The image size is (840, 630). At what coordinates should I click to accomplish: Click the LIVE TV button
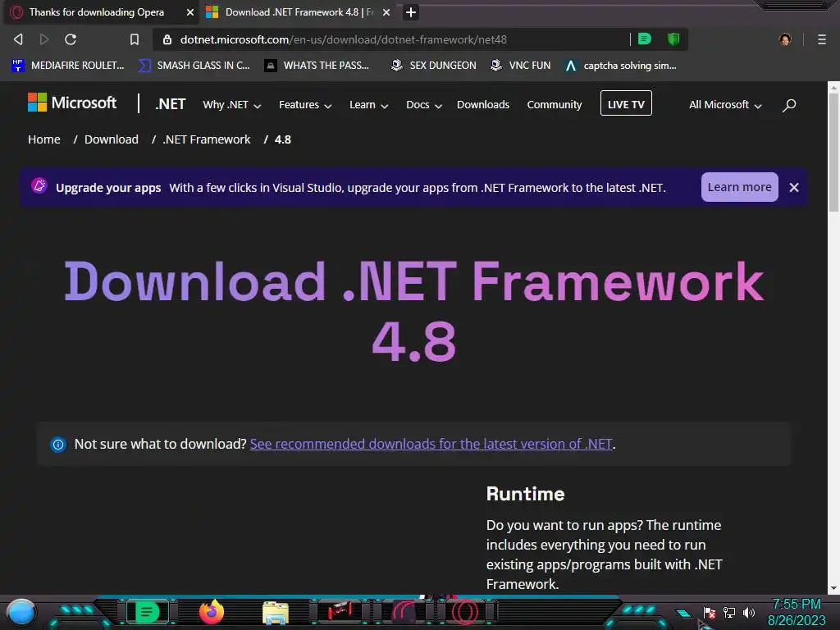click(x=626, y=103)
